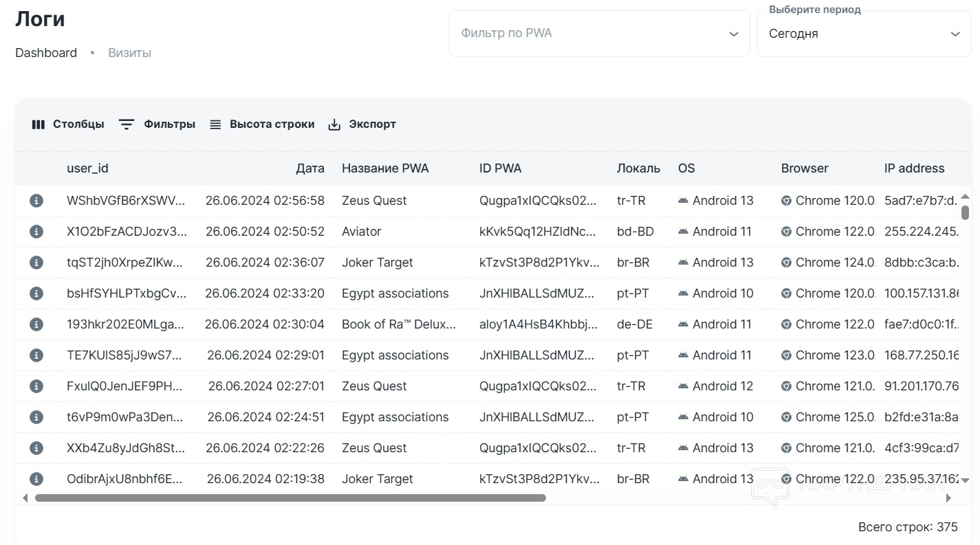This screenshot has width=980, height=545.
Task: Go to Dashboard breadcrumb link
Action: tap(46, 53)
